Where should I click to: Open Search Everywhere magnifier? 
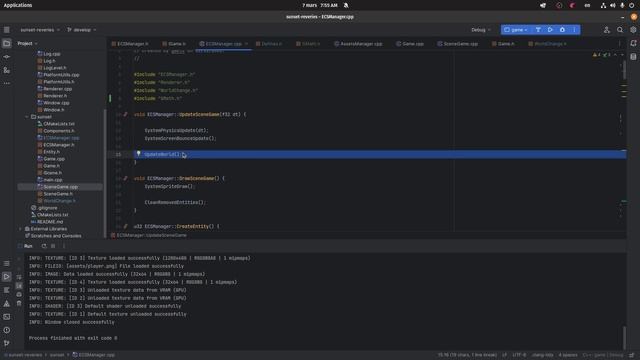pos(620,30)
